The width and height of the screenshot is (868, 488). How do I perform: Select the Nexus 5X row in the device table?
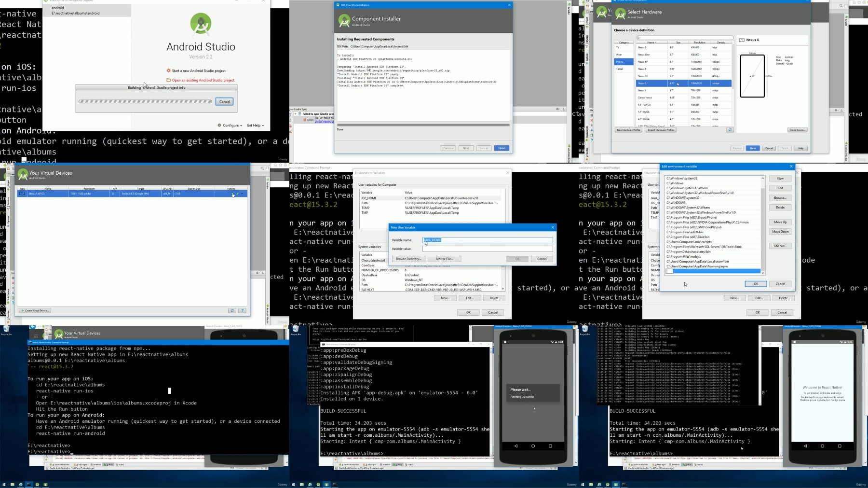tap(683, 76)
